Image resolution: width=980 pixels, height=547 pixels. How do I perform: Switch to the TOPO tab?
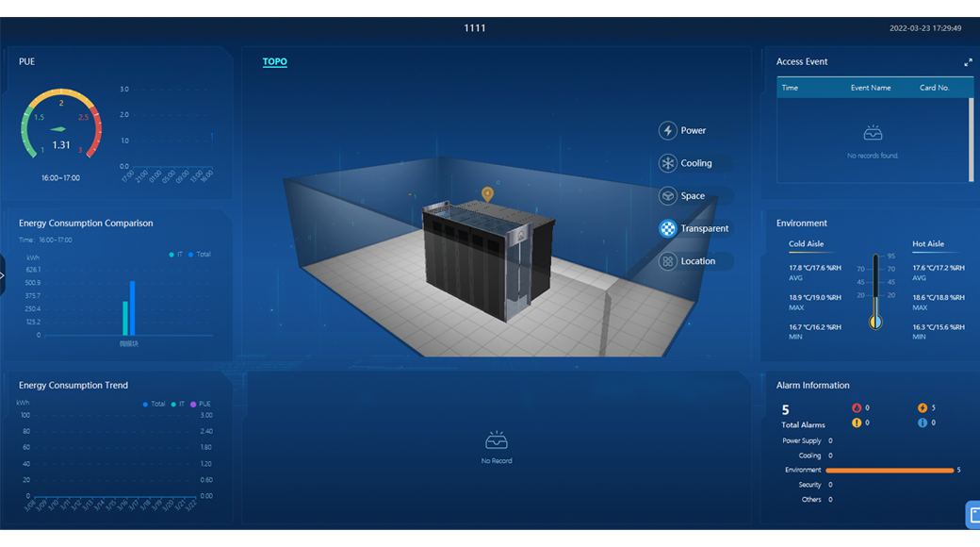(x=274, y=62)
